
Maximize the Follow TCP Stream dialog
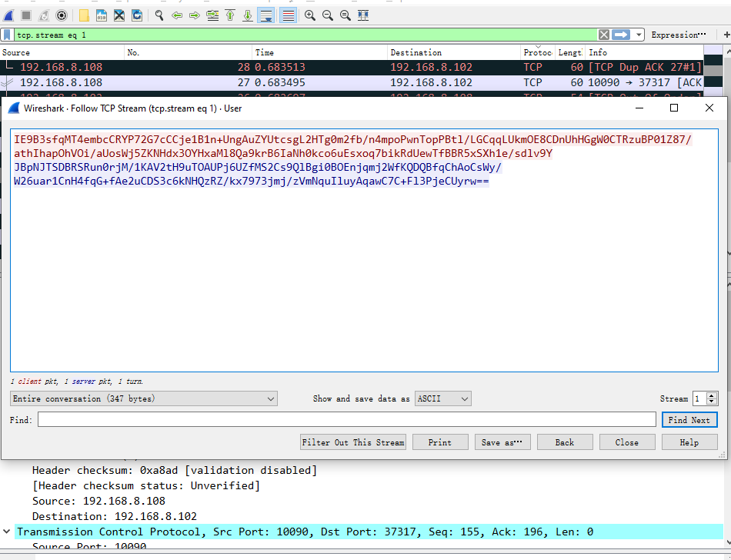[674, 108]
